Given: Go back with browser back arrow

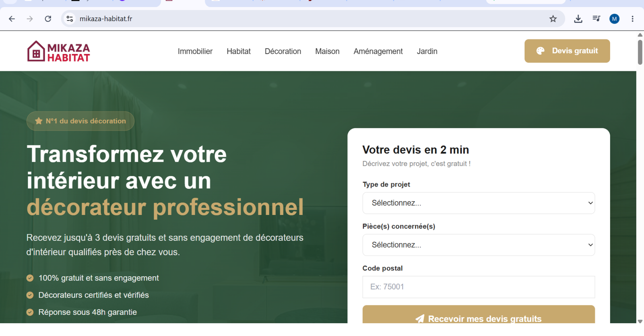Looking at the screenshot, I should tap(12, 19).
